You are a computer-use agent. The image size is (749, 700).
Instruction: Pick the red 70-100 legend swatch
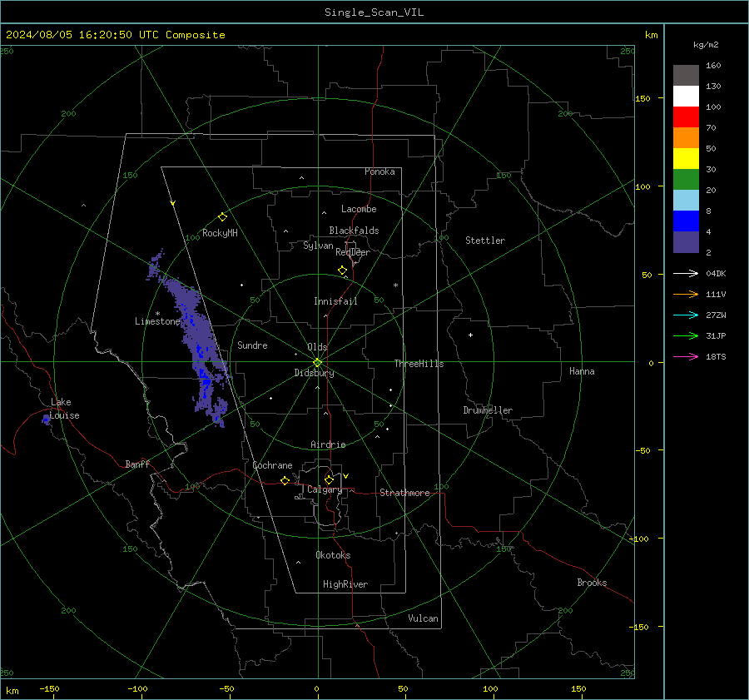(x=686, y=117)
